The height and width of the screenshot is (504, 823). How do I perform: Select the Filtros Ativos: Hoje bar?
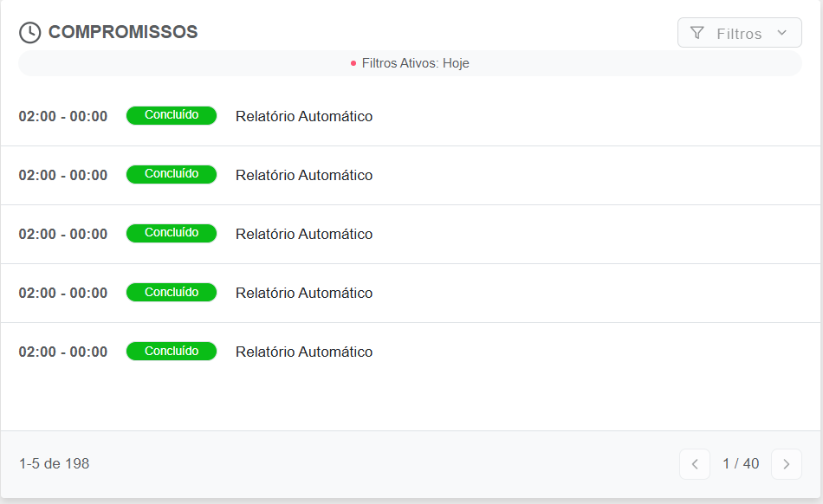(x=410, y=63)
